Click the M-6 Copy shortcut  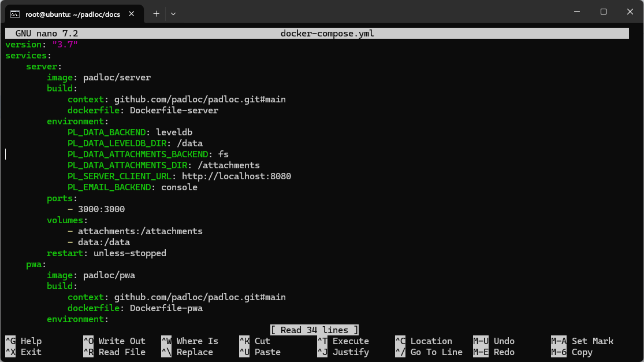(572, 352)
